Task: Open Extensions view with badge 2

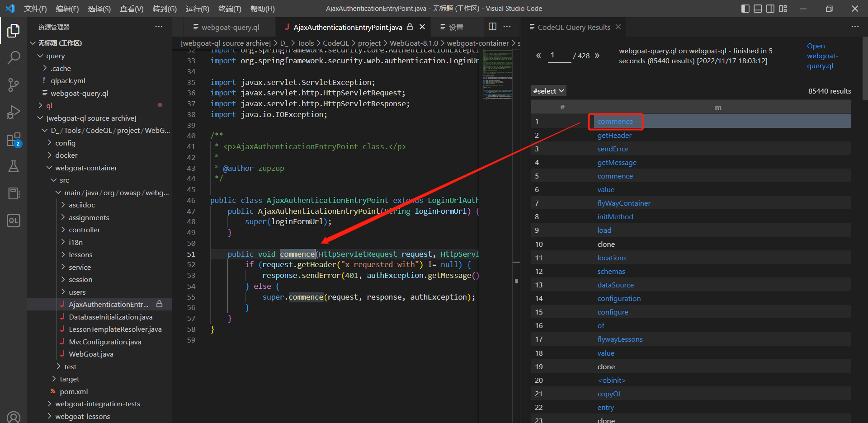Action: 14,140
